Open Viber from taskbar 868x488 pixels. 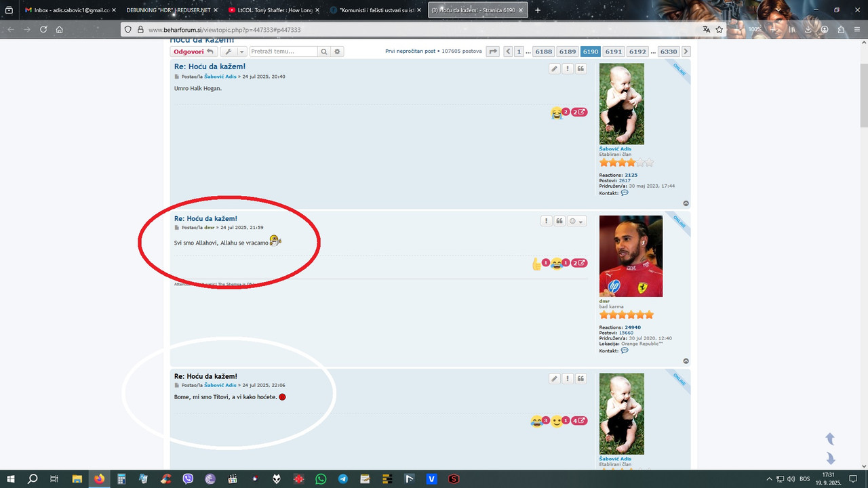(188, 479)
